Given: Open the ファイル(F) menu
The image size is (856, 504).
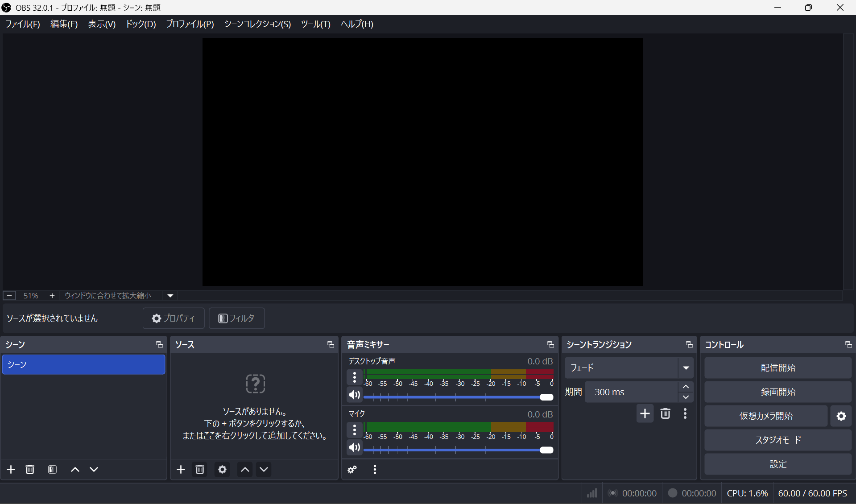Looking at the screenshot, I should tap(23, 24).
